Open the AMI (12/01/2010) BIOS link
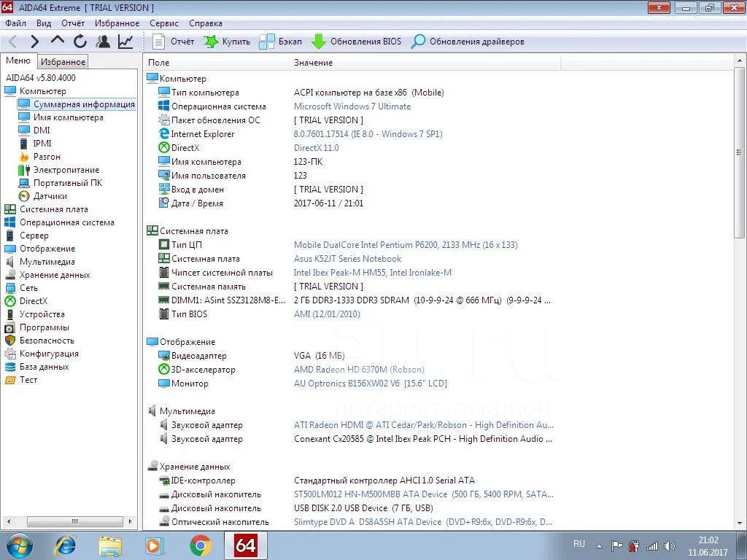The height and width of the screenshot is (560, 747). click(327, 314)
